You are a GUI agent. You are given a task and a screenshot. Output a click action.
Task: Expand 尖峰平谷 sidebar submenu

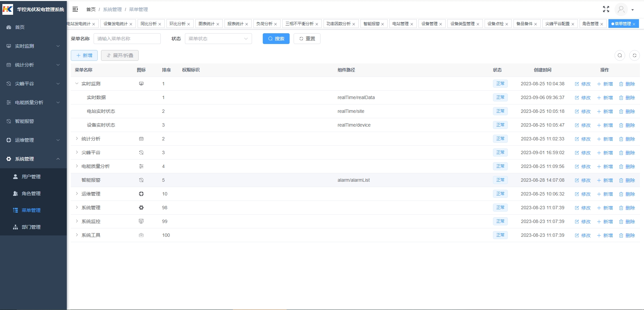coord(33,84)
